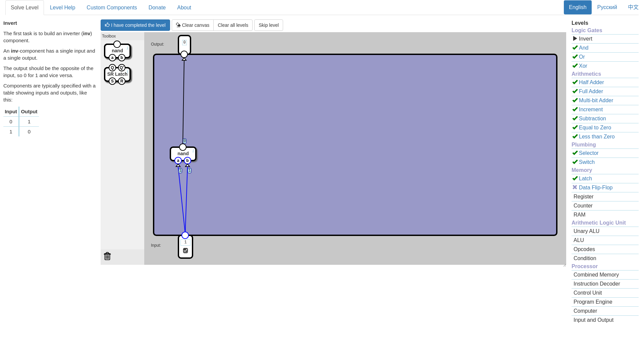
Task: Click the Output connector node
Action: [184, 54]
